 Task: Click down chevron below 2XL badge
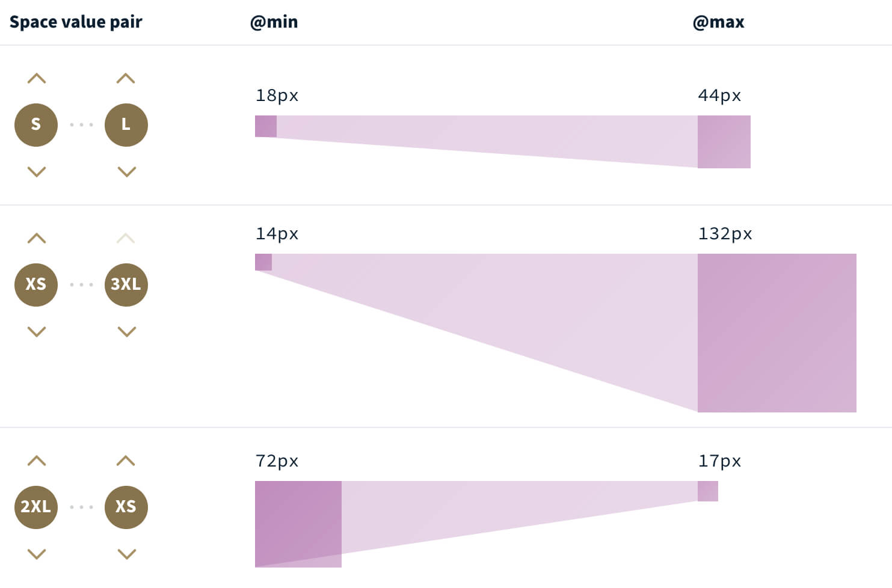[x=37, y=554]
